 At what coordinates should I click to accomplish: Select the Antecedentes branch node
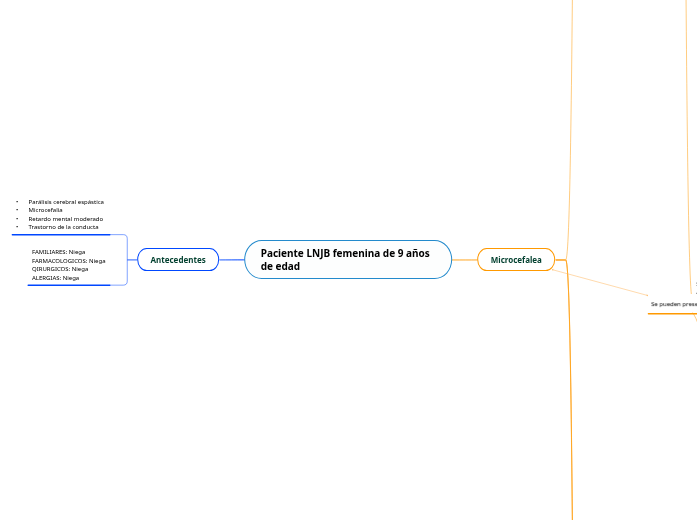point(178,260)
